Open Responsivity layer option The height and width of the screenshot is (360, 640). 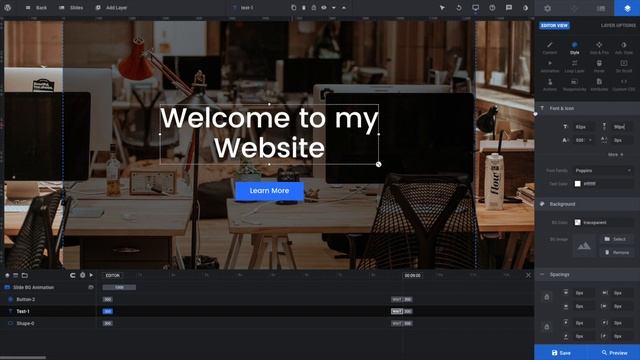[574, 84]
